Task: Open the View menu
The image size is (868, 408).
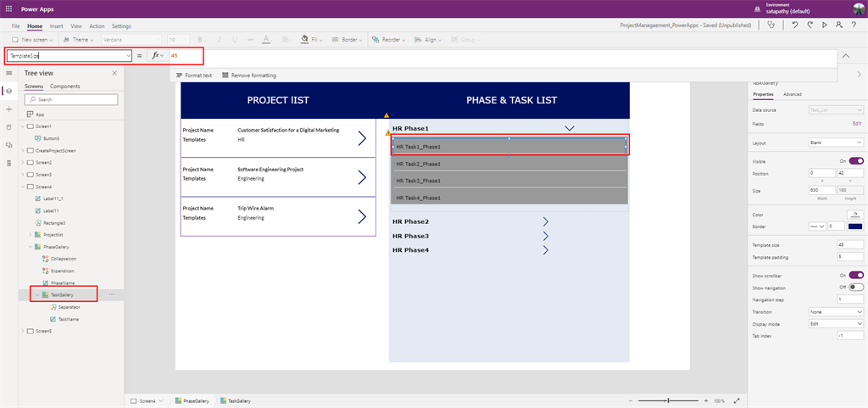Action: point(76,26)
